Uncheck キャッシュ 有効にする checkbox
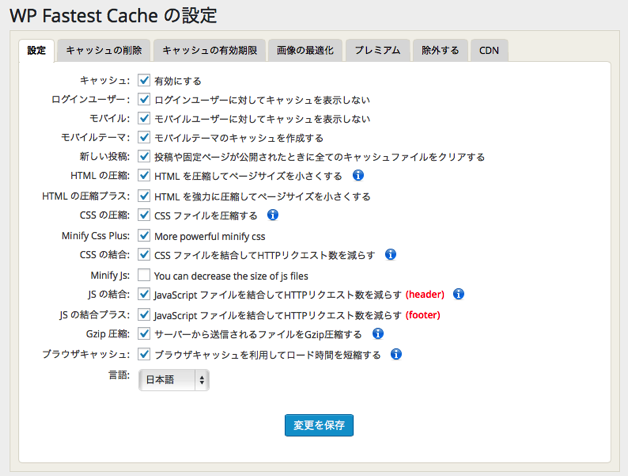Viewport: 628px width, 476px height. pos(144,80)
